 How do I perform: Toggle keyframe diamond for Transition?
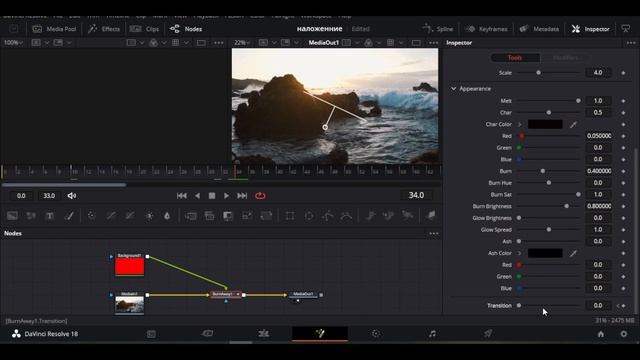click(x=623, y=306)
